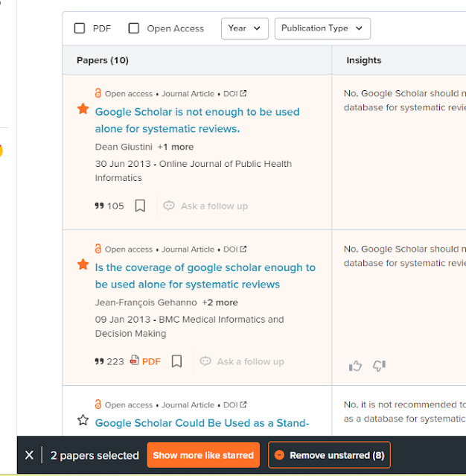Enable the PDF filter checkbox
466x476 pixels.
click(x=80, y=28)
